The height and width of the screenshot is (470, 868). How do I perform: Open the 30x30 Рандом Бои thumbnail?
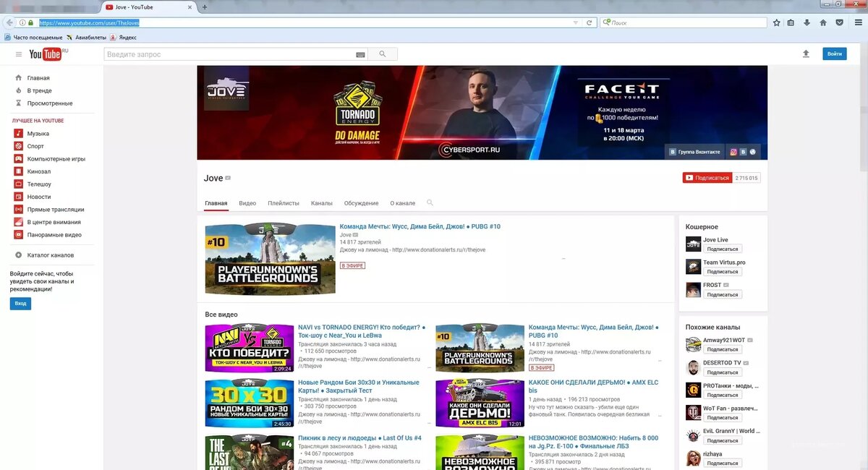(249, 403)
